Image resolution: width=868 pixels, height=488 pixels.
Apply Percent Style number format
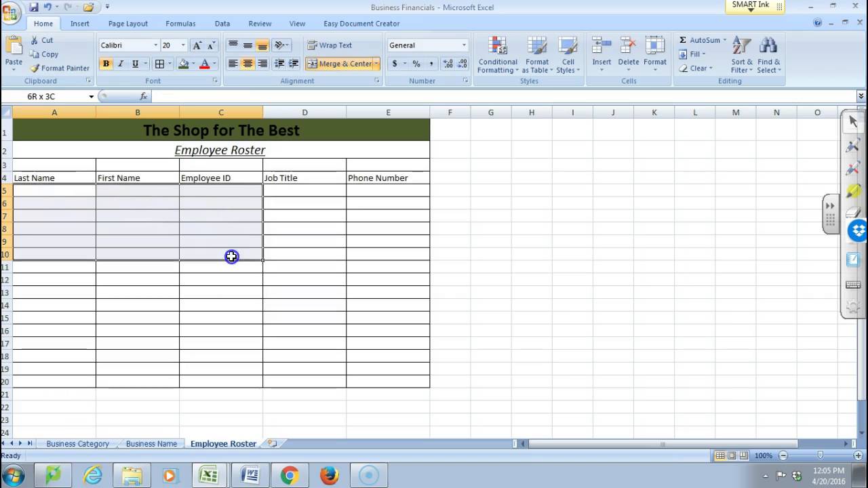[x=416, y=64]
